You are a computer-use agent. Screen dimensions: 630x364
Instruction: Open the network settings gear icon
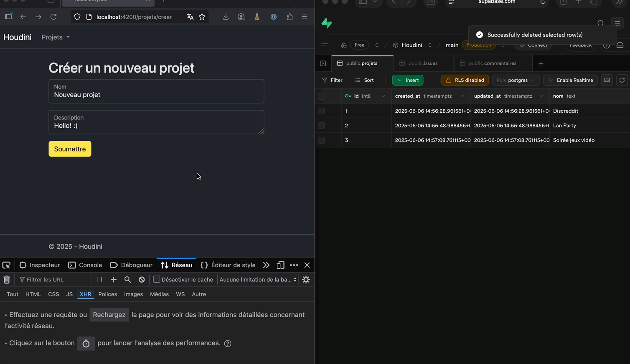click(x=306, y=280)
